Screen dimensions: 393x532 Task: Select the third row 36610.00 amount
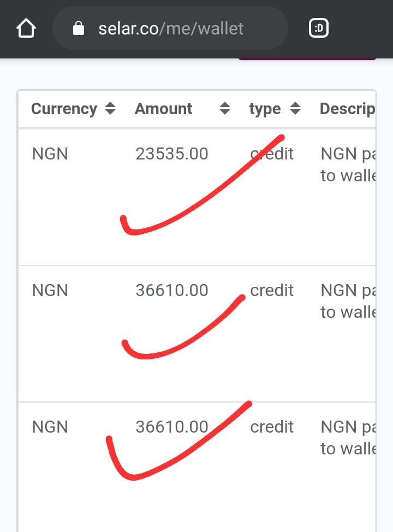[172, 427]
